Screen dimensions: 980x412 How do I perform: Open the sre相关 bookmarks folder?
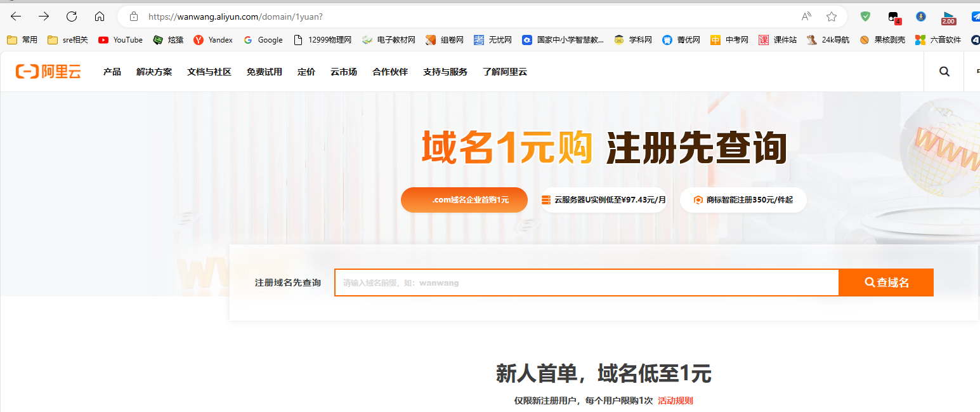pyautogui.click(x=68, y=39)
